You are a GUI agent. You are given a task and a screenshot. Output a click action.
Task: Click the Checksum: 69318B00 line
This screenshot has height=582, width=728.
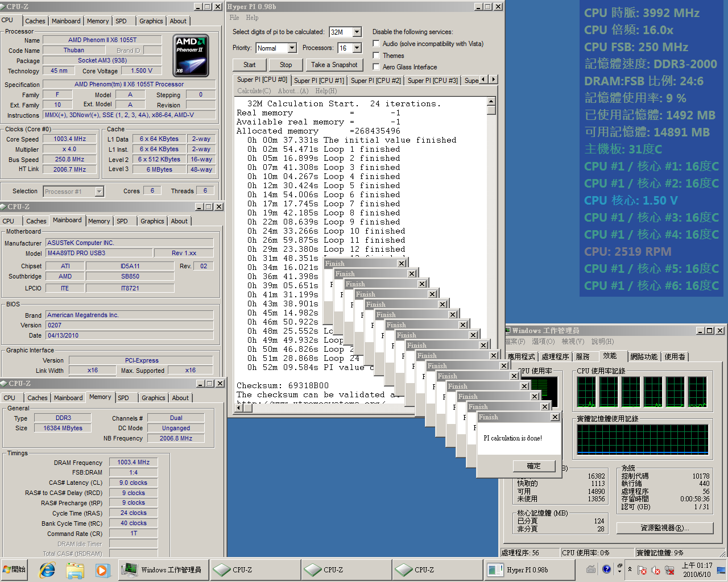point(283,385)
